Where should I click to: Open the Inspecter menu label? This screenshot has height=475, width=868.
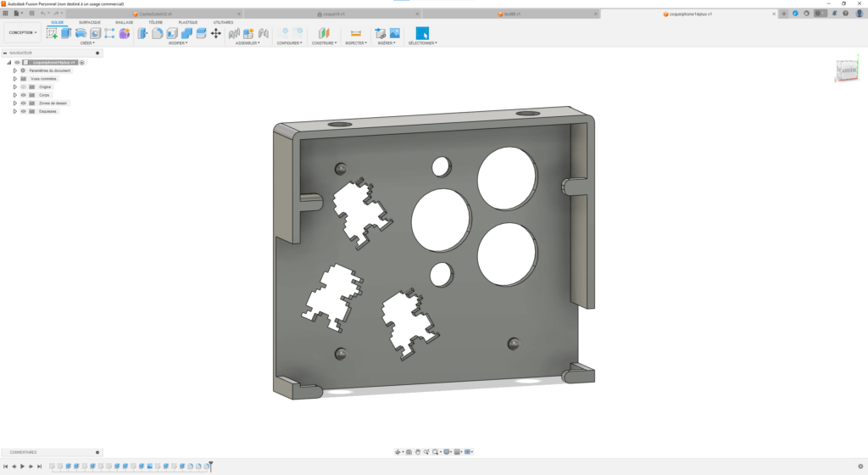[356, 43]
